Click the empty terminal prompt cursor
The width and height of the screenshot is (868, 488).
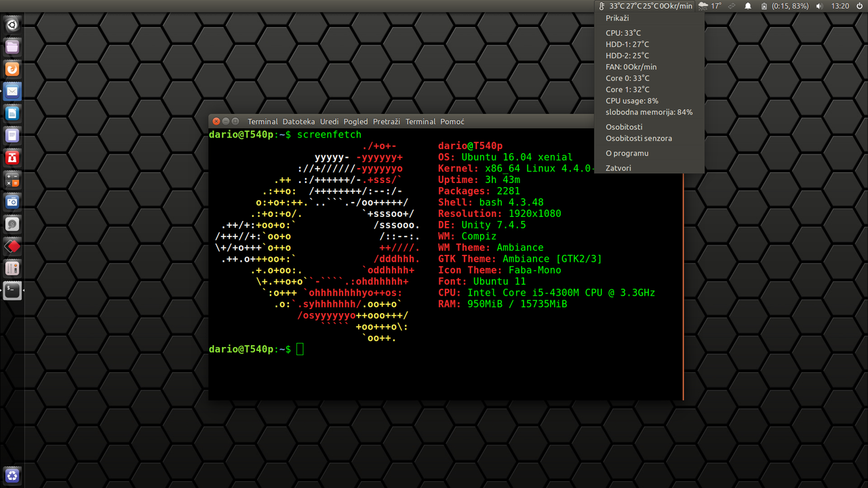[300, 349]
